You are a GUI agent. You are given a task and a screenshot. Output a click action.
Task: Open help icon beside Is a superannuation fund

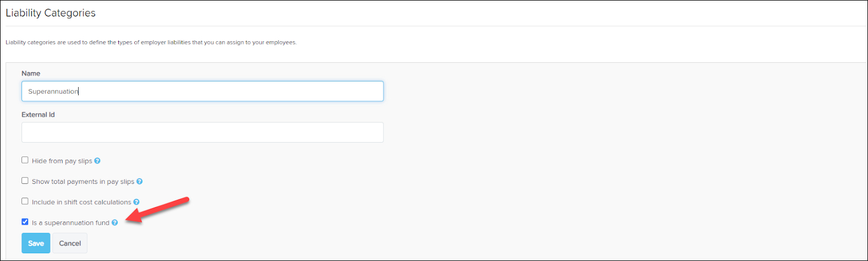[x=115, y=223]
